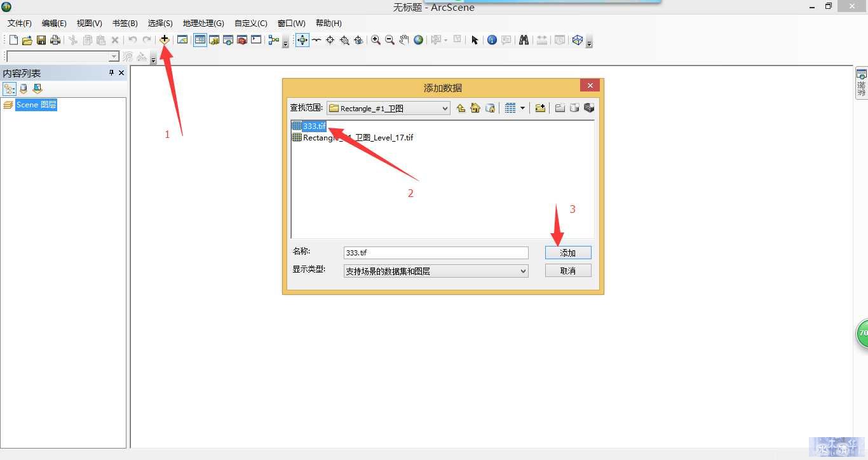Select the black arrow Select Graphics tool
868x460 pixels.
coord(474,40)
